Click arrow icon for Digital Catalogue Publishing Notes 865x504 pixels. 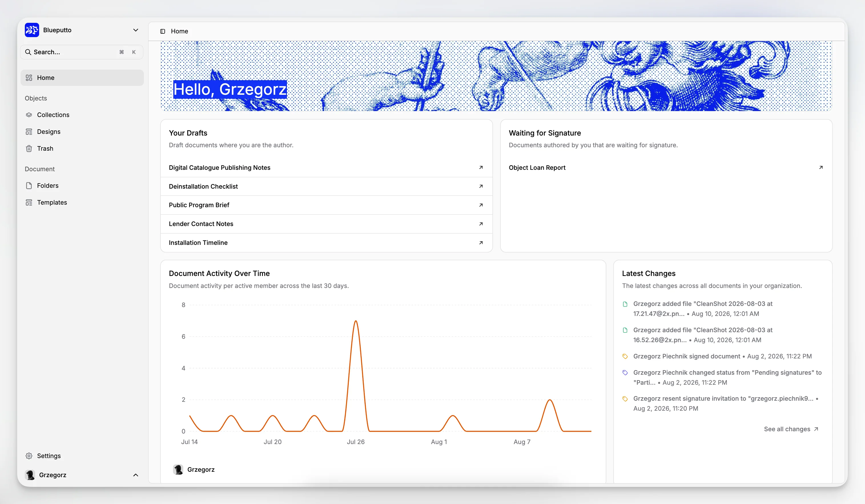(x=481, y=168)
